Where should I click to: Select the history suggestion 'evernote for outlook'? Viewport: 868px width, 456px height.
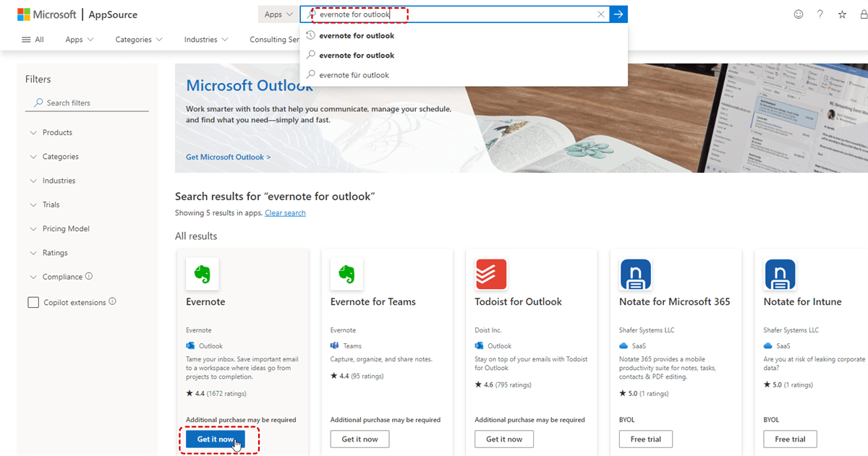(x=464, y=35)
